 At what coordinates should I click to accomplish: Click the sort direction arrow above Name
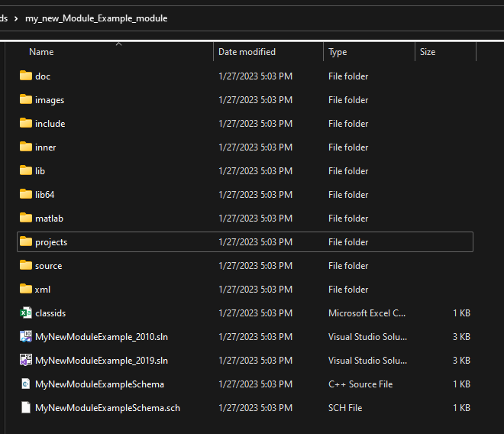coord(118,44)
